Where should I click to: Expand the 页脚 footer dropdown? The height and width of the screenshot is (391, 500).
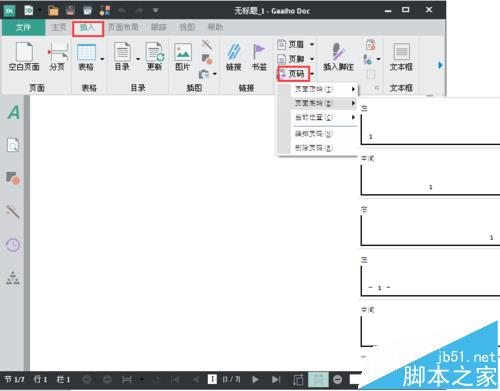click(x=312, y=59)
